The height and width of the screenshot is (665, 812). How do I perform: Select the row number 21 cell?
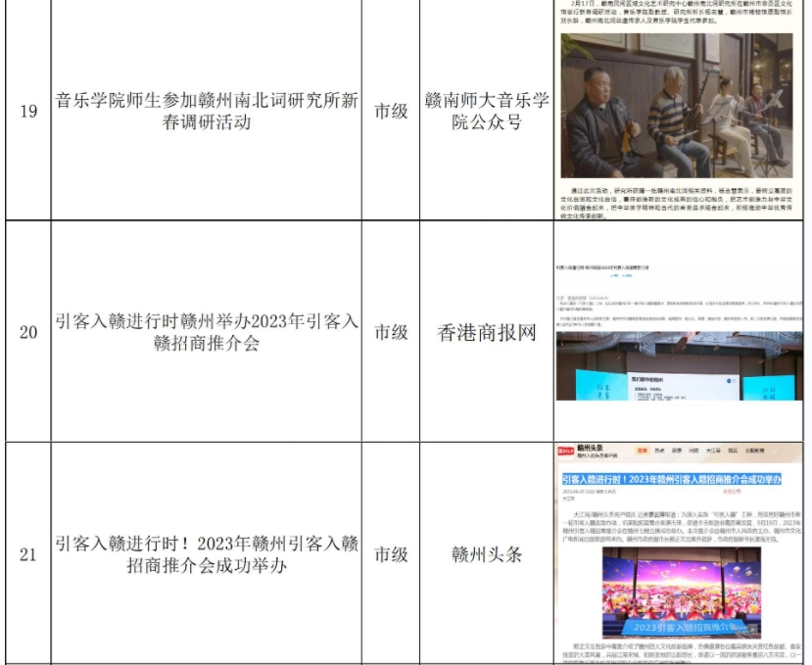click(28, 554)
